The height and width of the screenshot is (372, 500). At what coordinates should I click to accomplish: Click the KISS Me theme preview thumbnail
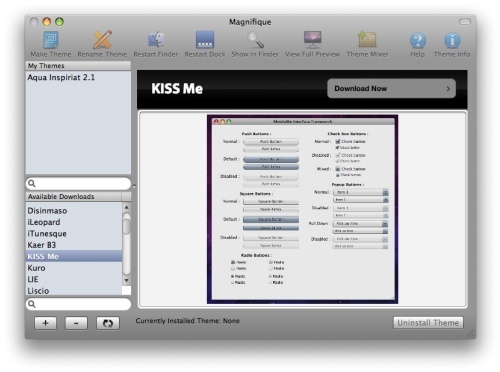tap(302, 209)
